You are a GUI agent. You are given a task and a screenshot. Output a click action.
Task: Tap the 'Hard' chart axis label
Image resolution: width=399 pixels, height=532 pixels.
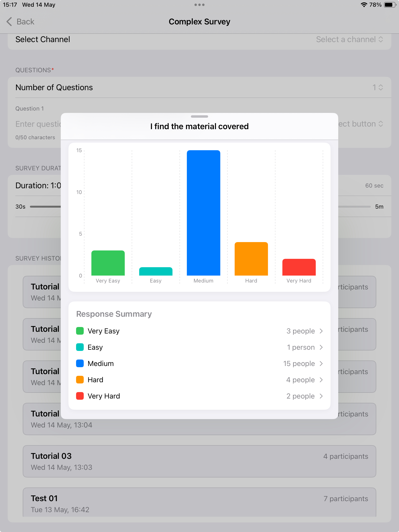(x=251, y=281)
